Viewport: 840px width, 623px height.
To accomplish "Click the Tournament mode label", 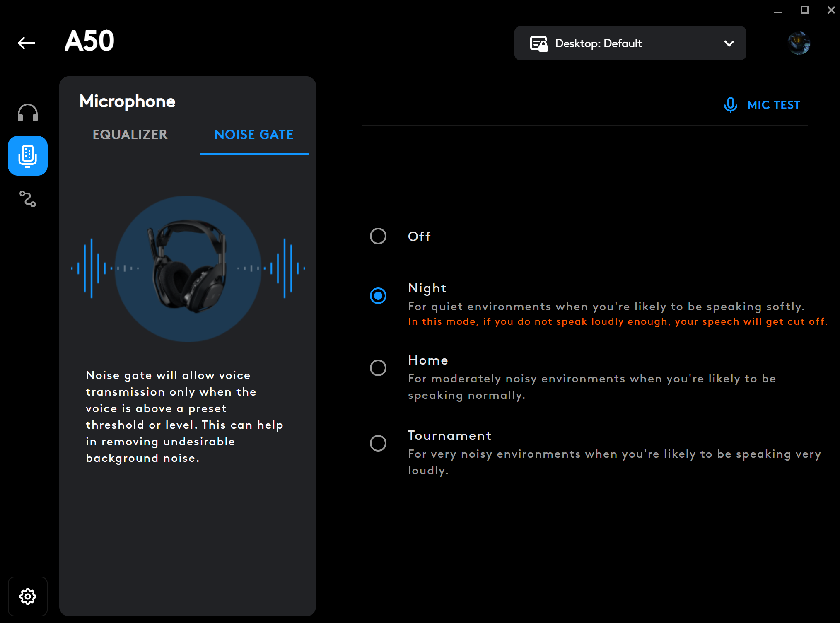I will point(449,436).
